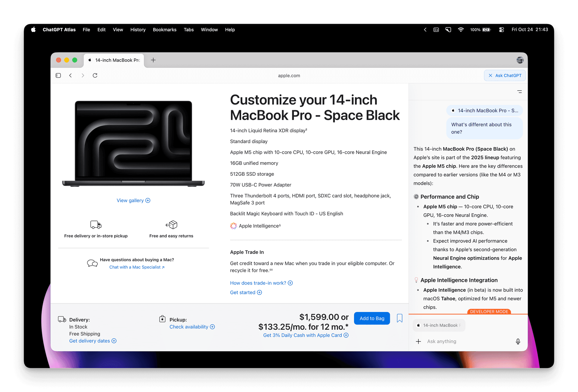The height and width of the screenshot is (392, 578).
Task: Expand the View gallery link
Action: 133,201
